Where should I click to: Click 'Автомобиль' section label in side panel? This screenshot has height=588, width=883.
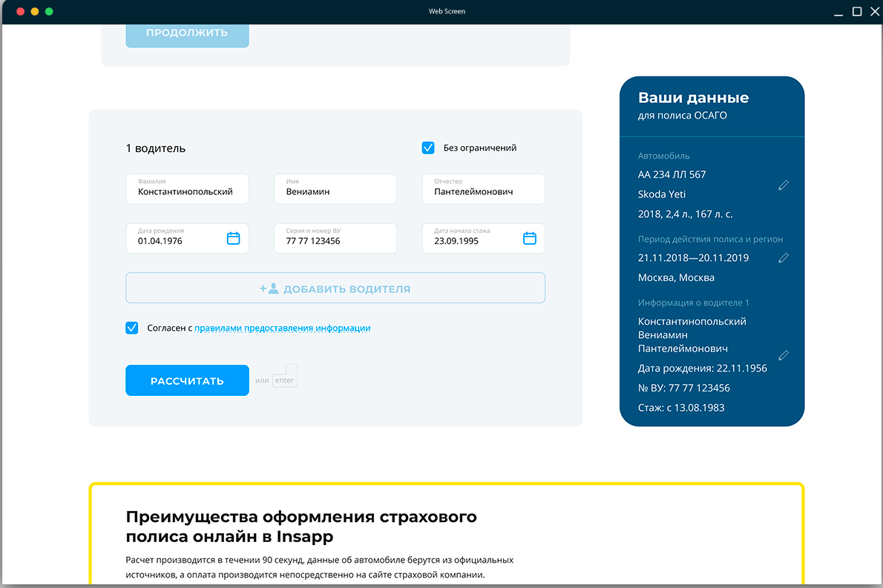click(664, 156)
